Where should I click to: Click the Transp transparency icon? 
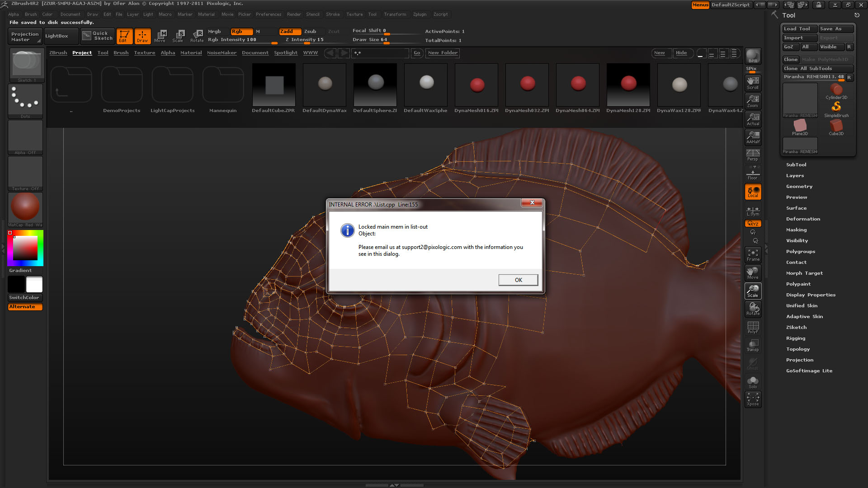[753, 345]
